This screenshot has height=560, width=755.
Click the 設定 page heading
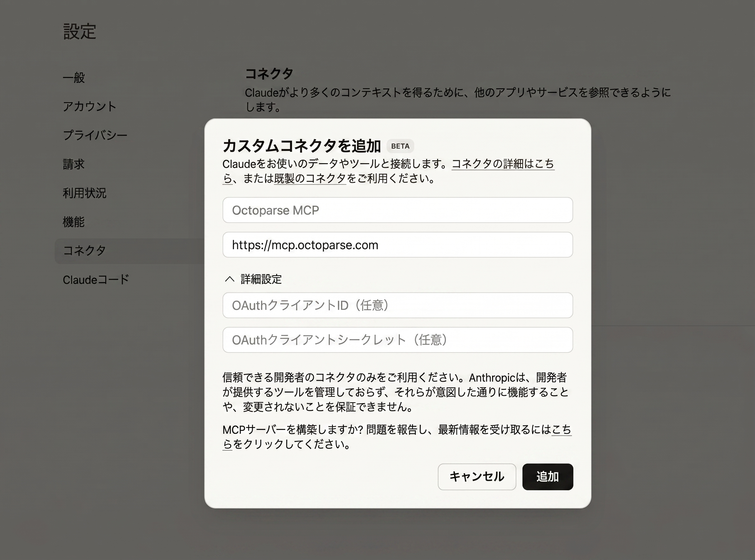coord(80,31)
